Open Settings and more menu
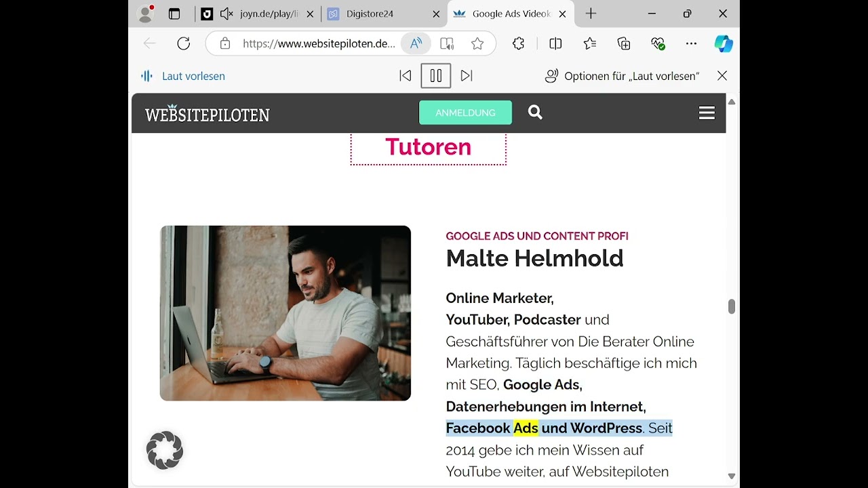Image resolution: width=868 pixels, height=488 pixels. tap(691, 43)
